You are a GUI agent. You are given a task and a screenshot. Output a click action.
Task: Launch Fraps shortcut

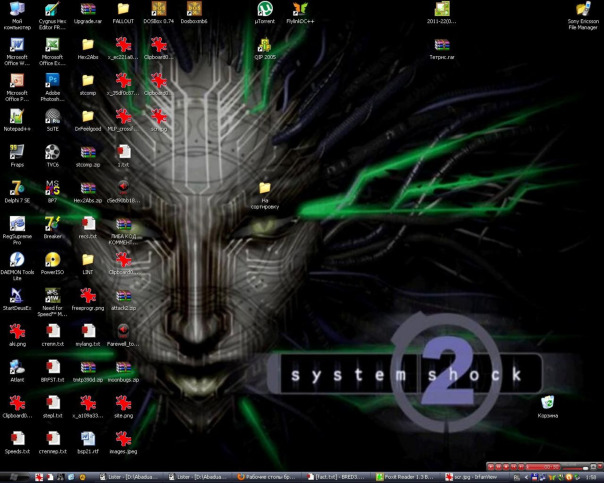pos(17,156)
